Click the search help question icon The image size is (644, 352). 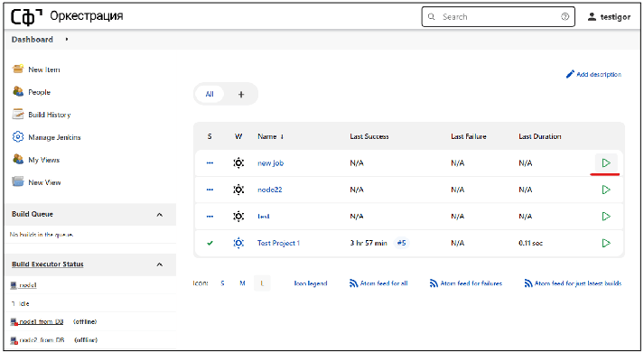[x=565, y=16]
